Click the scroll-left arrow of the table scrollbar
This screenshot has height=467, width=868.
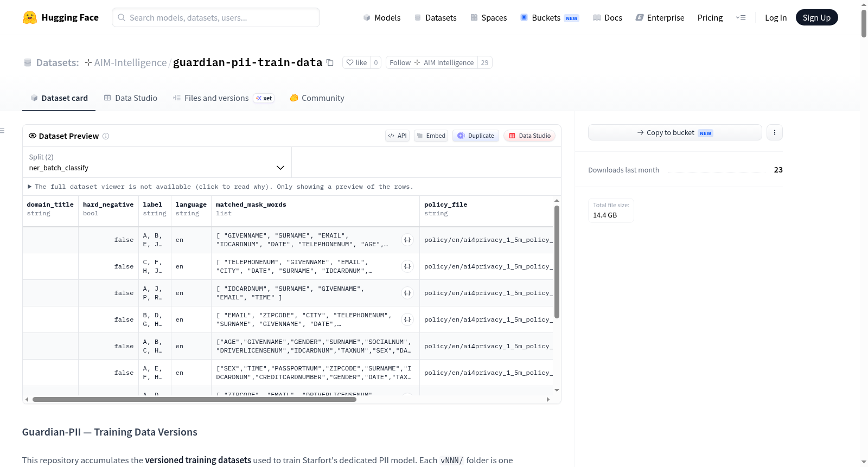click(x=27, y=399)
